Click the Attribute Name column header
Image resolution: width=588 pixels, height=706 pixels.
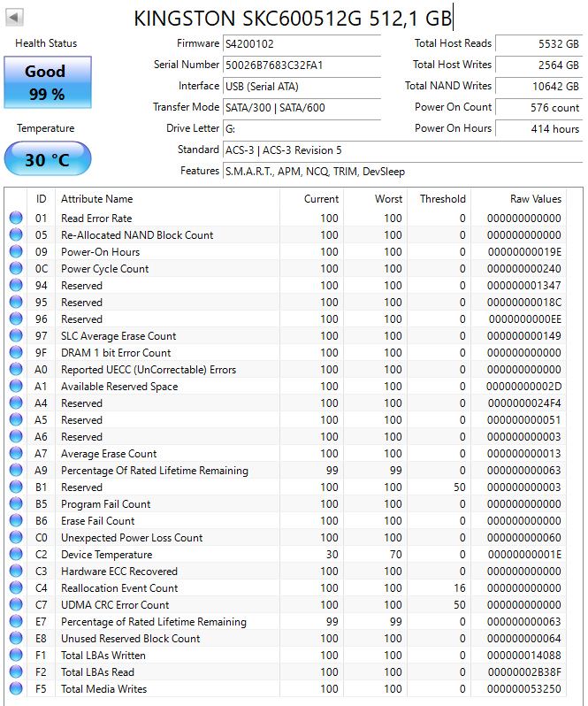pos(97,199)
